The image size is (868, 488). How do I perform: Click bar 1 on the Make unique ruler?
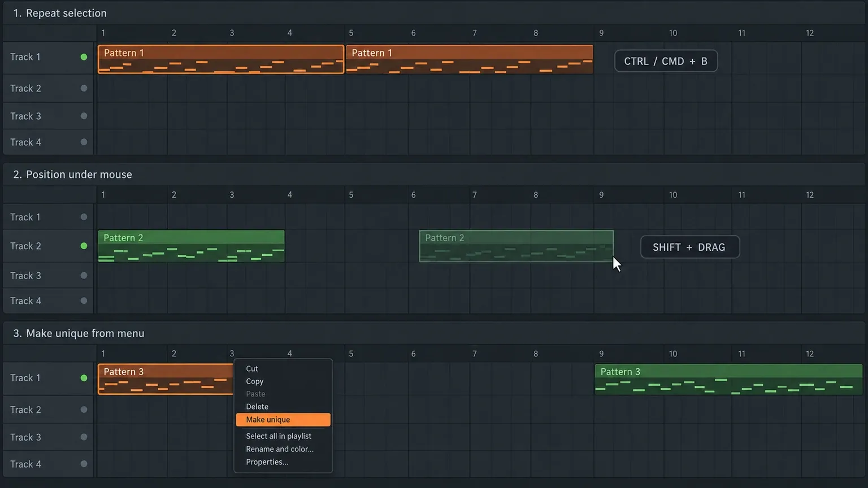[x=103, y=354]
